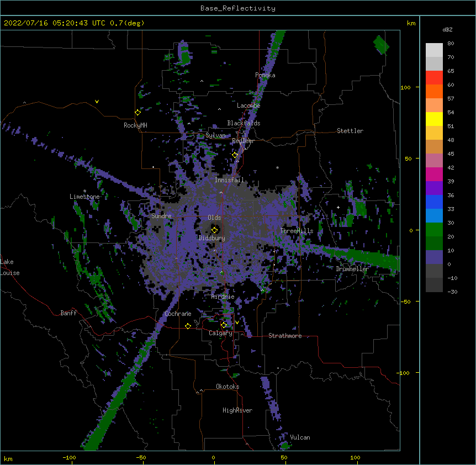This screenshot has width=476, height=465.
Task: Click the -30 value on the dBZ scale
Action: click(452, 292)
